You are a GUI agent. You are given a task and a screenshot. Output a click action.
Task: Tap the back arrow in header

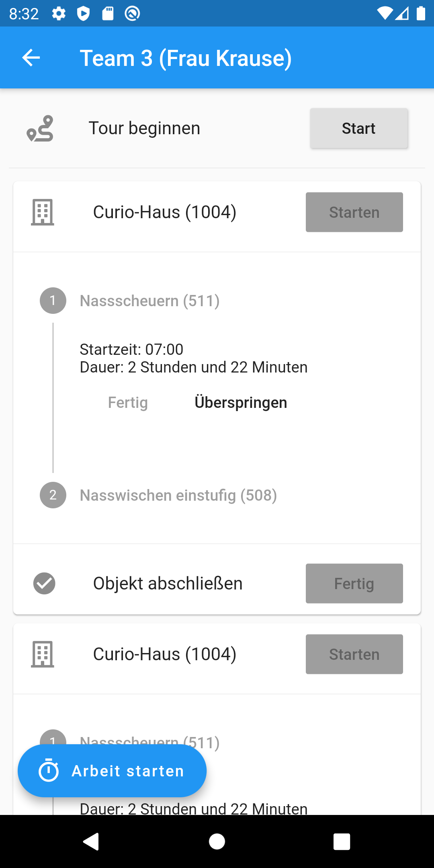[31, 58]
